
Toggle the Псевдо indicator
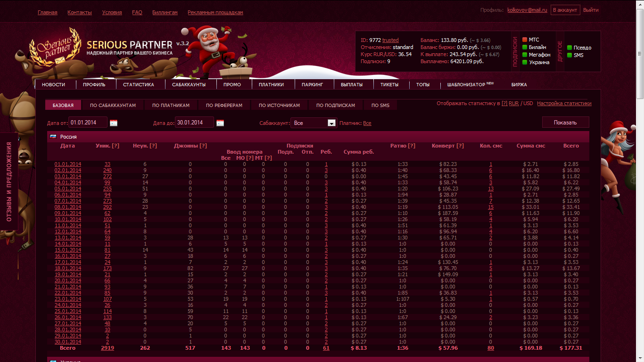pyautogui.click(x=570, y=48)
